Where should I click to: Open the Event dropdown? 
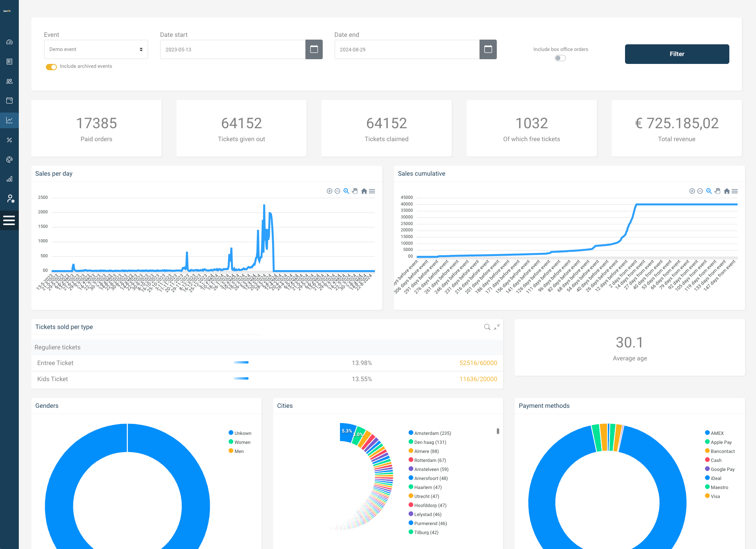[96, 49]
